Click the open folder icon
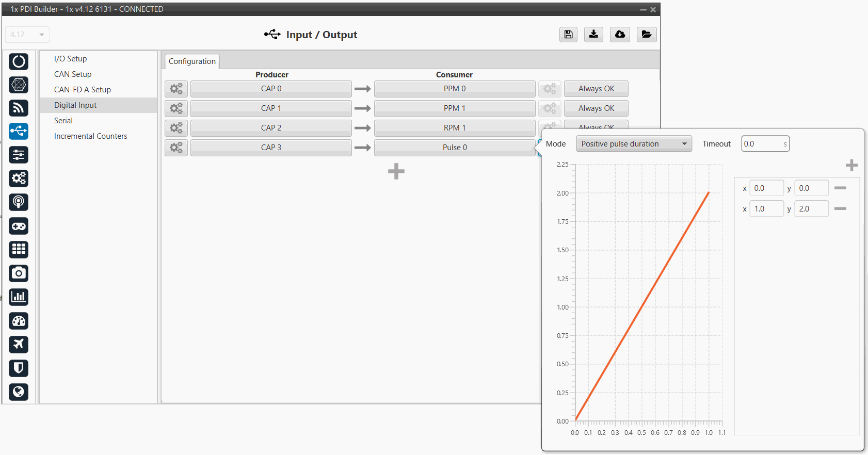This screenshot has height=455, width=868. click(646, 35)
